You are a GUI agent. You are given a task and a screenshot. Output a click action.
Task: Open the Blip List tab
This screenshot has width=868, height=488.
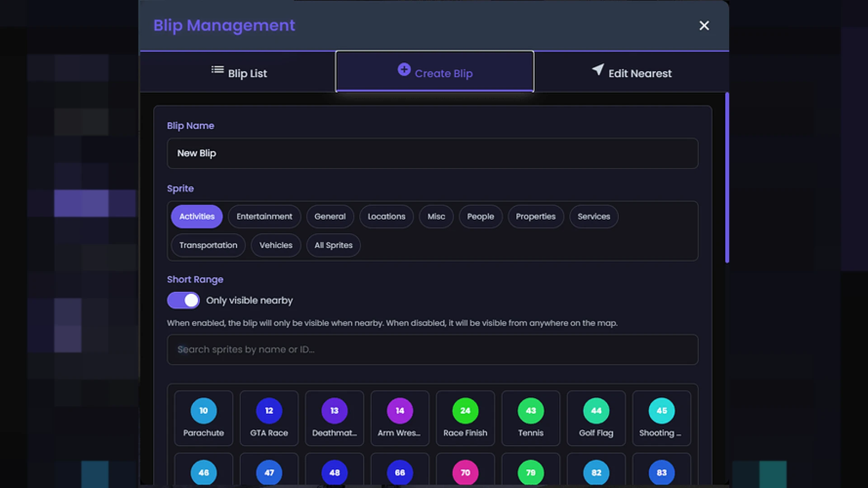click(x=238, y=72)
